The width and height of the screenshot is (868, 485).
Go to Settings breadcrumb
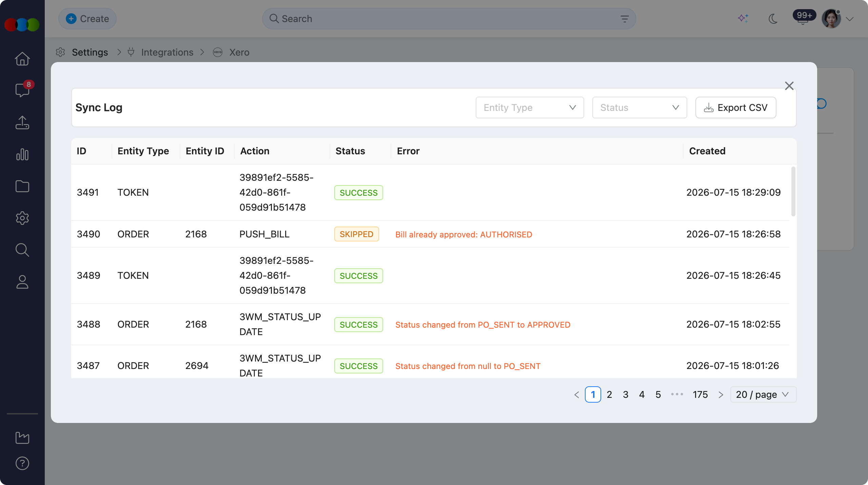click(x=90, y=52)
